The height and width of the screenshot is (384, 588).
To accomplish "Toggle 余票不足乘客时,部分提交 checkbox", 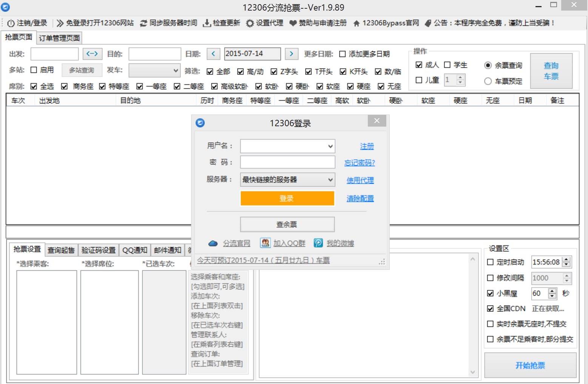I will 490,339.
